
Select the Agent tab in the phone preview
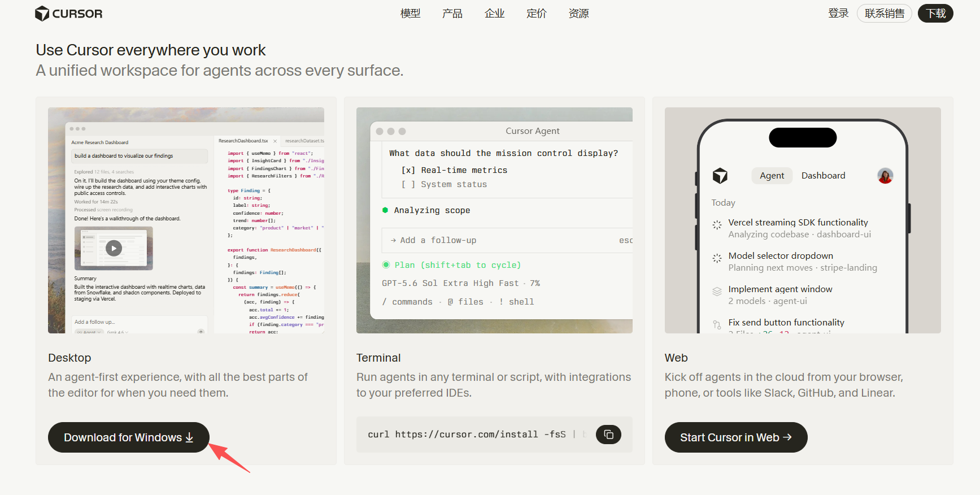[x=772, y=176]
